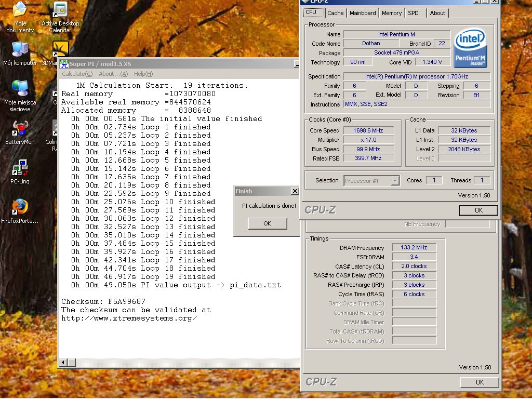
Task: Click OK in the front CPU-Z window
Action: pos(478,210)
